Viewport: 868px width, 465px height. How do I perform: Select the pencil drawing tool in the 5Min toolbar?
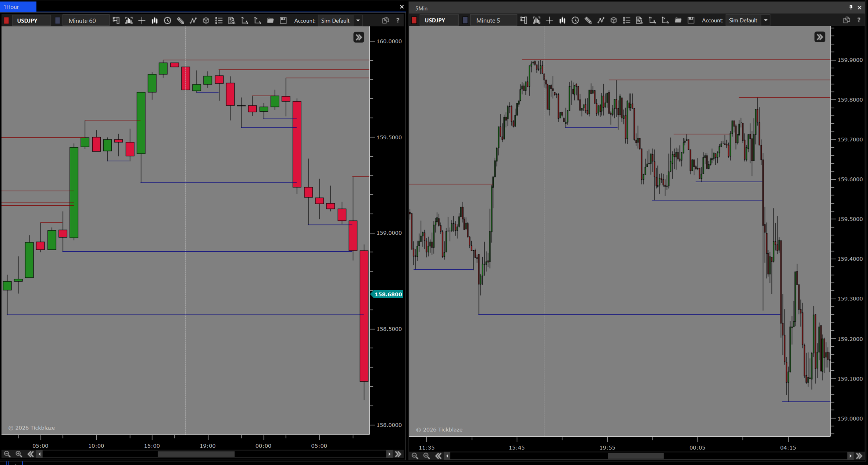tap(588, 20)
